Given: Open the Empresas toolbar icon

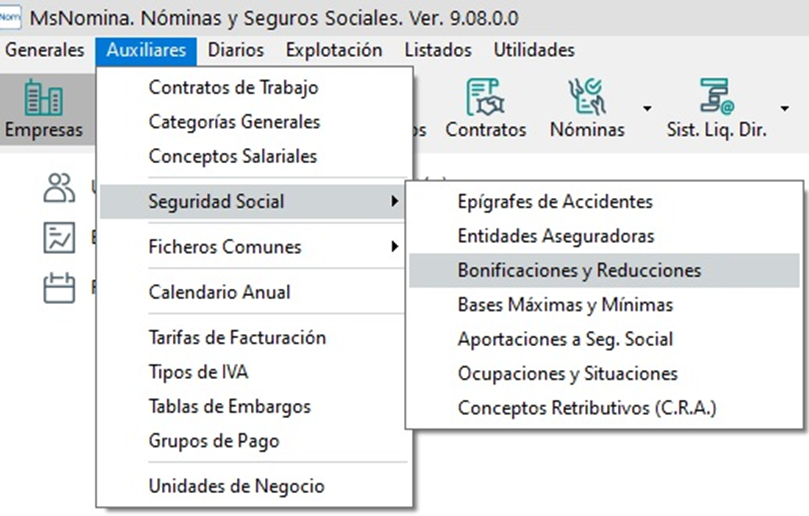Looking at the screenshot, I should (44, 109).
